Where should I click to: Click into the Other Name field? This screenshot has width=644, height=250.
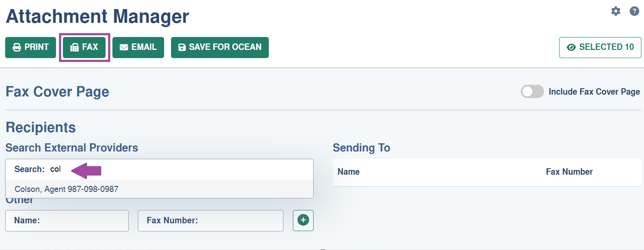[x=67, y=221]
